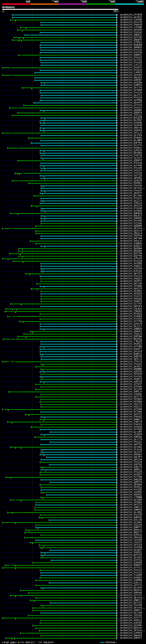Click hit label UniRef100_O78510
This screenshot has height=644, width=146.
tap(131, 42)
